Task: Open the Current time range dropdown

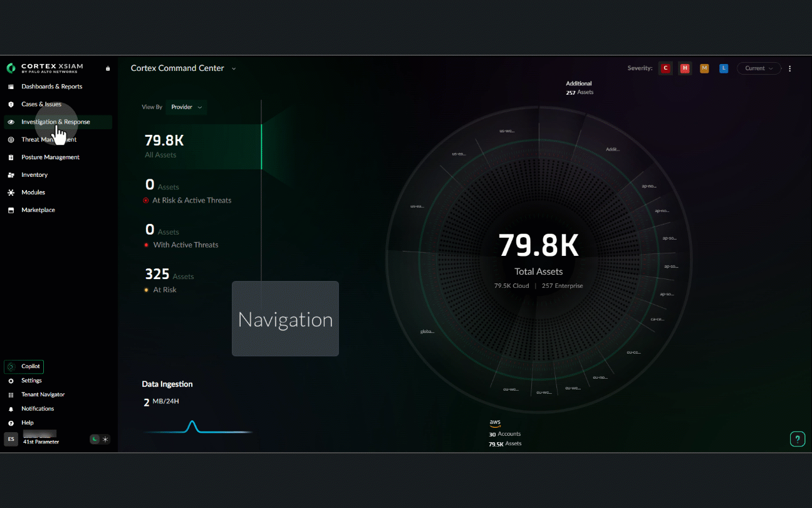Action: click(x=759, y=68)
